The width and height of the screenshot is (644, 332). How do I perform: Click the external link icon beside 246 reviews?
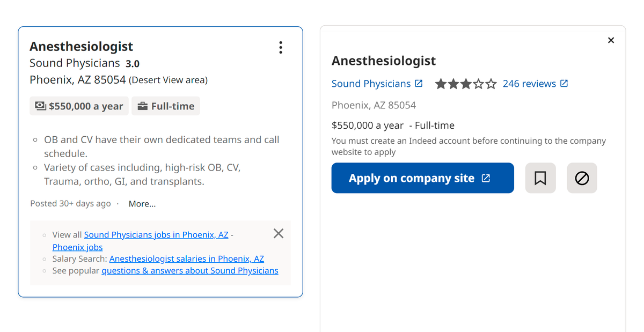pos(564,84)
